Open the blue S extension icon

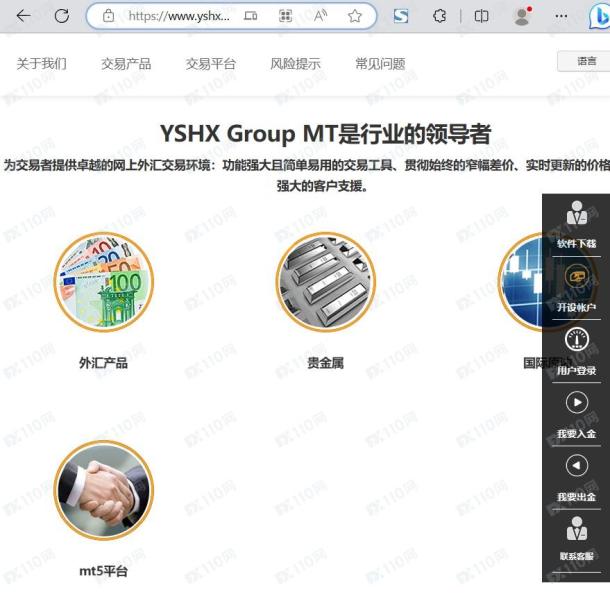click(401, 16)
